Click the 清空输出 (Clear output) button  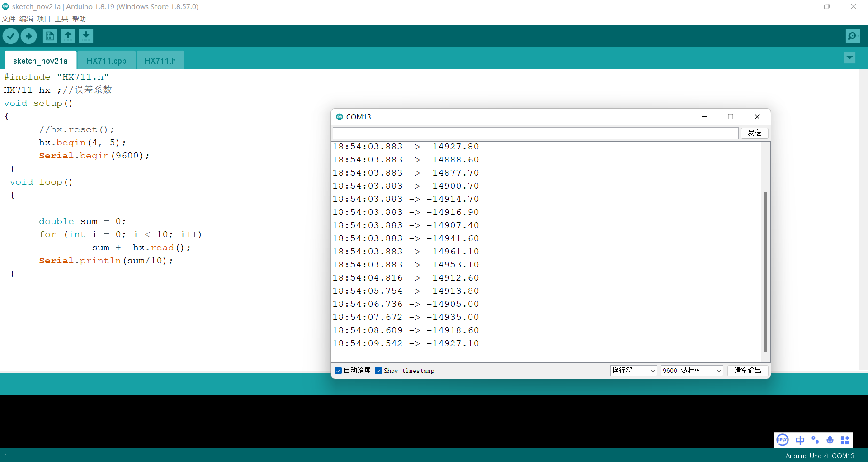748,371
